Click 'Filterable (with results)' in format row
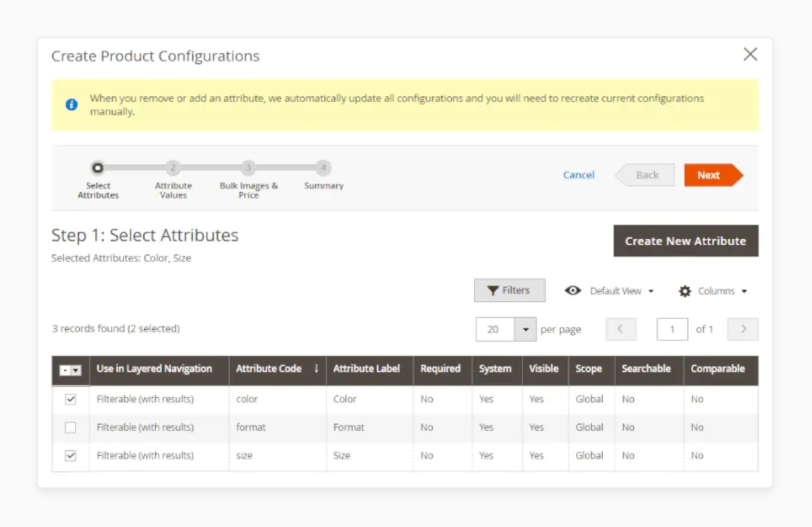 tap(145, 427)
